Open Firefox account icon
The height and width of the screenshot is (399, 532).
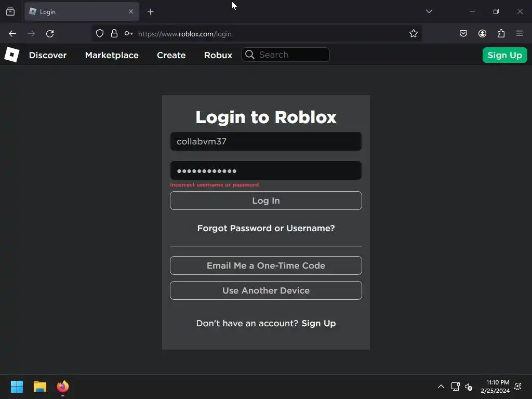pyautogui.click(x=482, y=33)
